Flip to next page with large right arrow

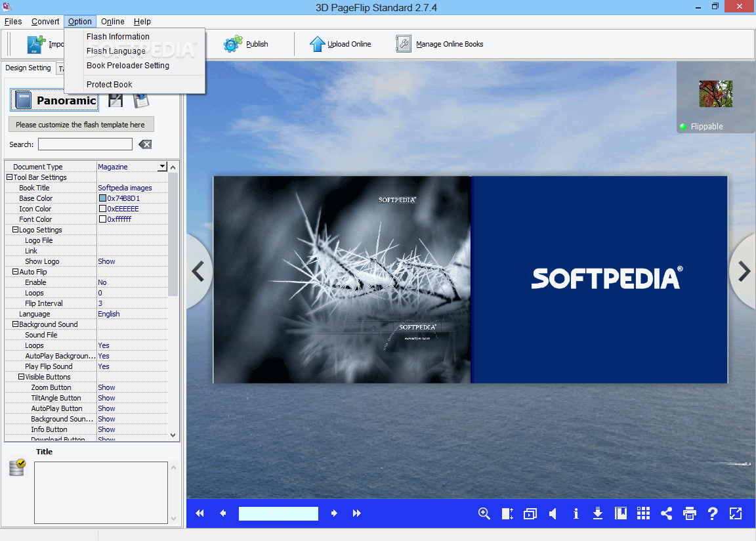[x=744, y=271]
